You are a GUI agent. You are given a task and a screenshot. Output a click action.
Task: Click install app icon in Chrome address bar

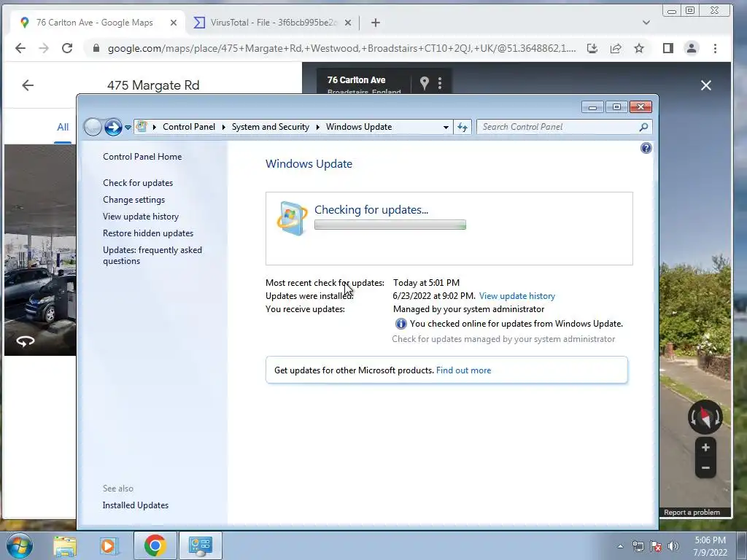pos(592,48)
